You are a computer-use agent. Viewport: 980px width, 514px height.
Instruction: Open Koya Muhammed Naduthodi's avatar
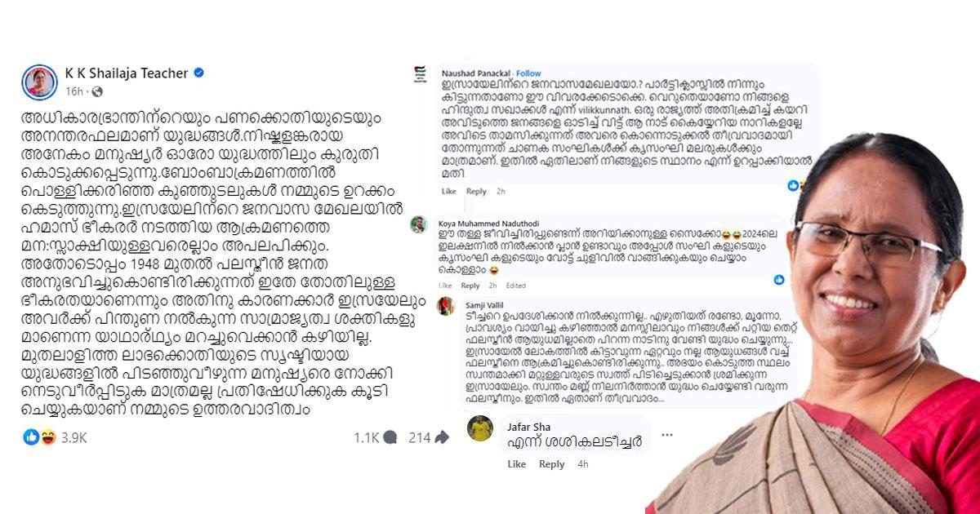coord(418,224)
